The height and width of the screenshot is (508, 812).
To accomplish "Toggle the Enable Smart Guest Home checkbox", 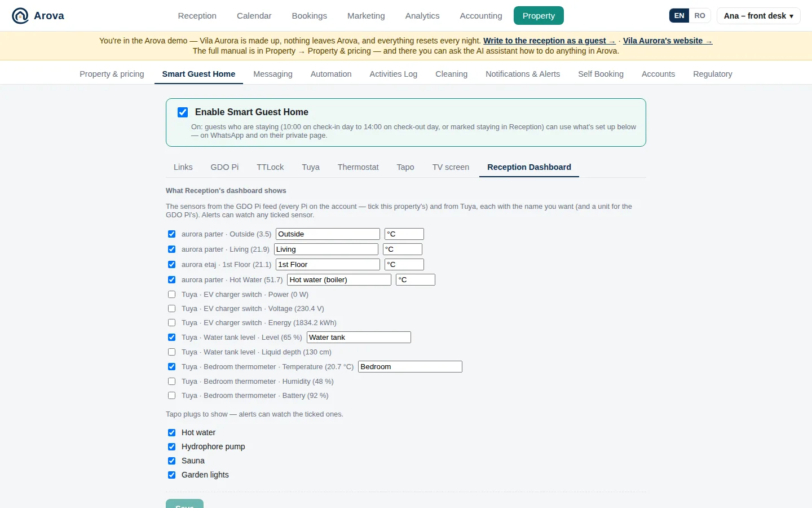I will point(183,112).
